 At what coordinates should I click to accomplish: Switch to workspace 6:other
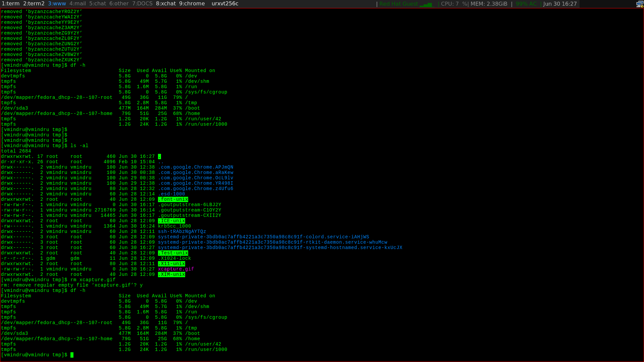tap(119, 4)
